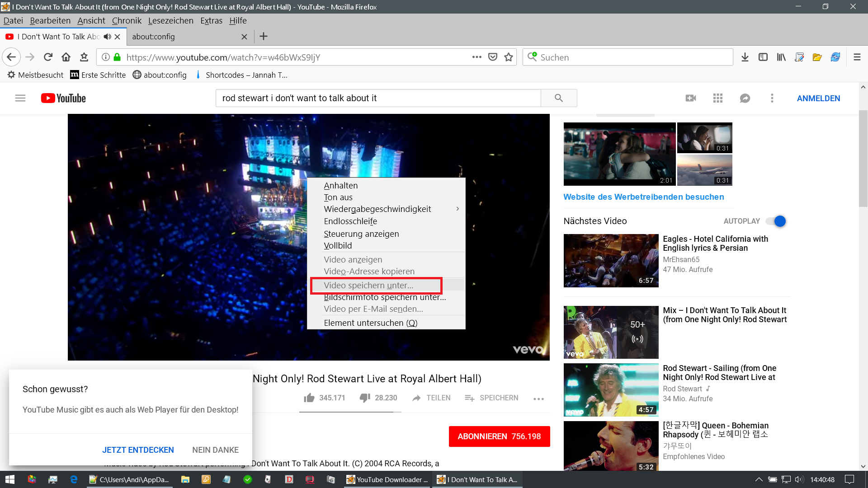
Task: Bookmark page with the star icon
Action: pyautogui.click(x=509, y=57)
